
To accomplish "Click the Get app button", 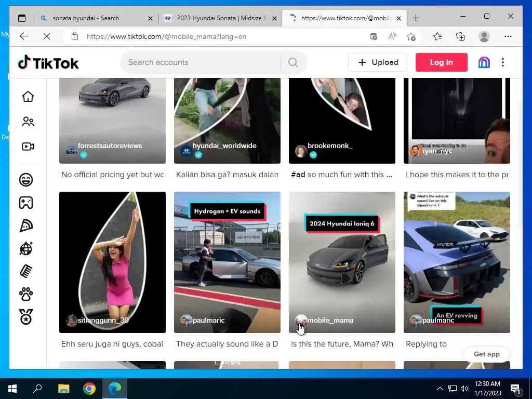I will point(486,354).
